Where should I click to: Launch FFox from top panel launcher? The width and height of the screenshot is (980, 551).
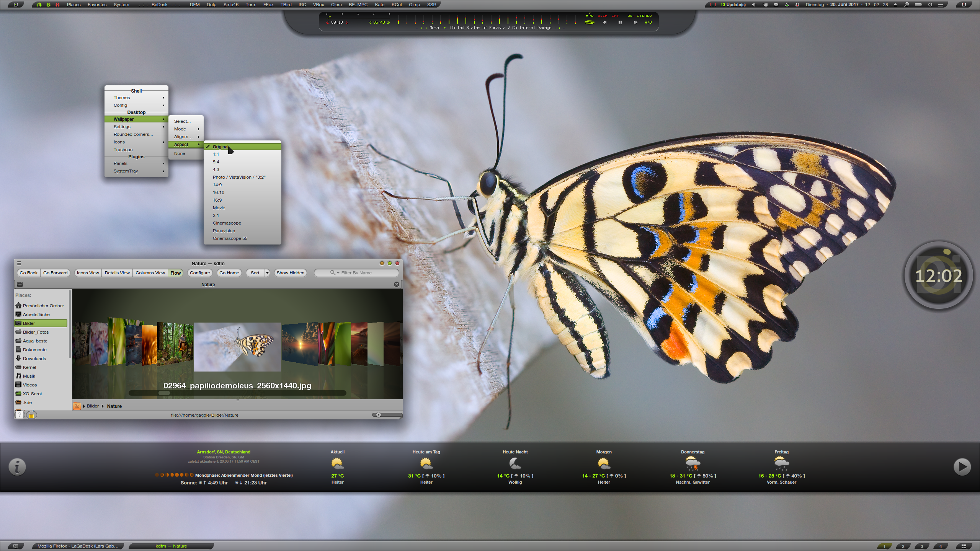pyautogui.click(x=268, y=5)
